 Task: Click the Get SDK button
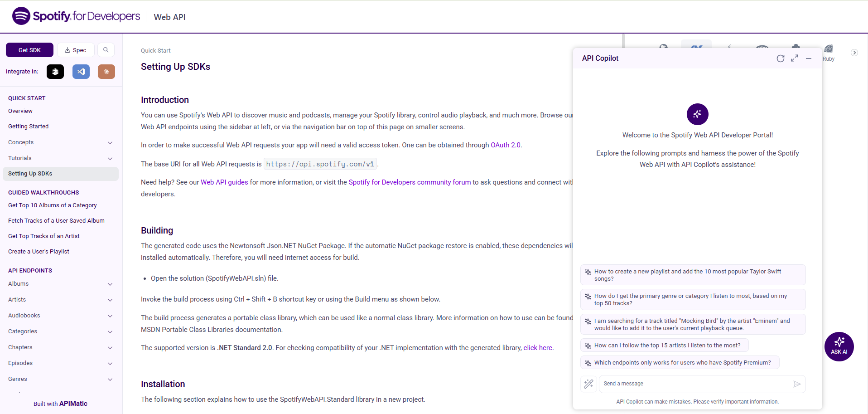29,50
